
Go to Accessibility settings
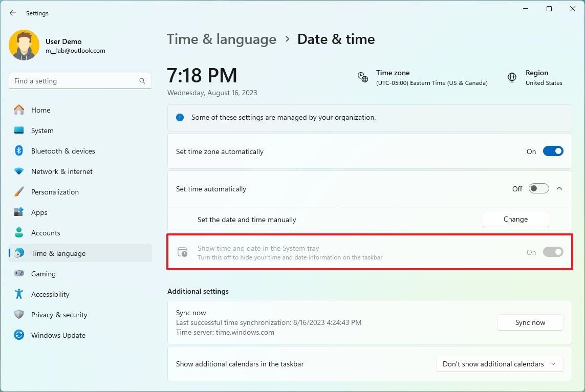[x=80, y=294]
